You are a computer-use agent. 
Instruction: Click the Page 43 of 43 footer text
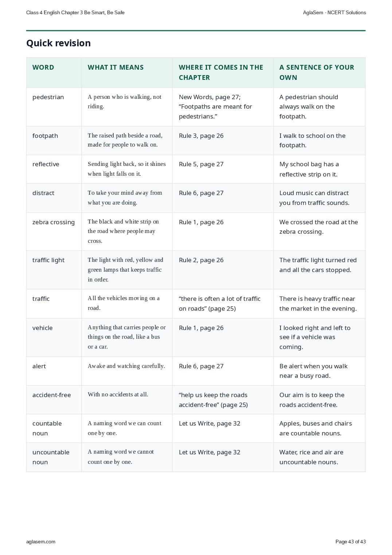(350, 542)
